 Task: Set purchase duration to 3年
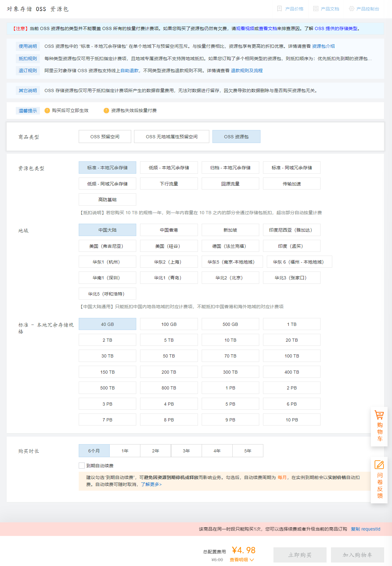pyautogui.click(x=186, y=451)
